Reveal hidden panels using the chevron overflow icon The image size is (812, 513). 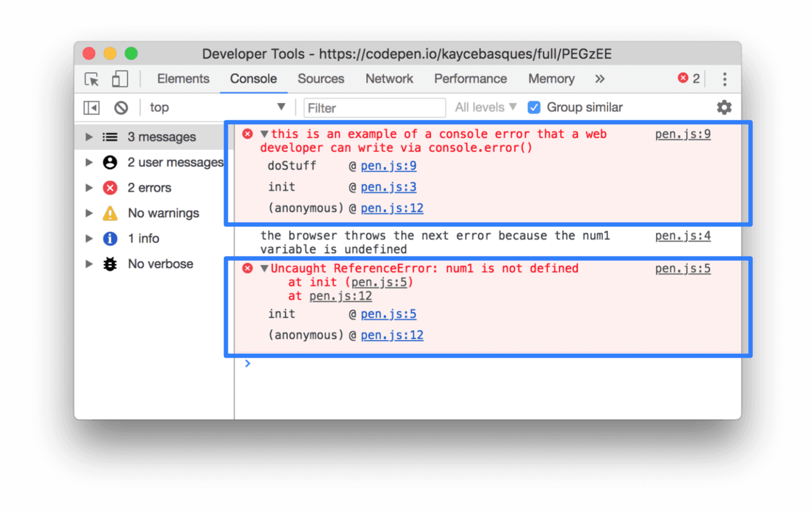tap(599, 79)
